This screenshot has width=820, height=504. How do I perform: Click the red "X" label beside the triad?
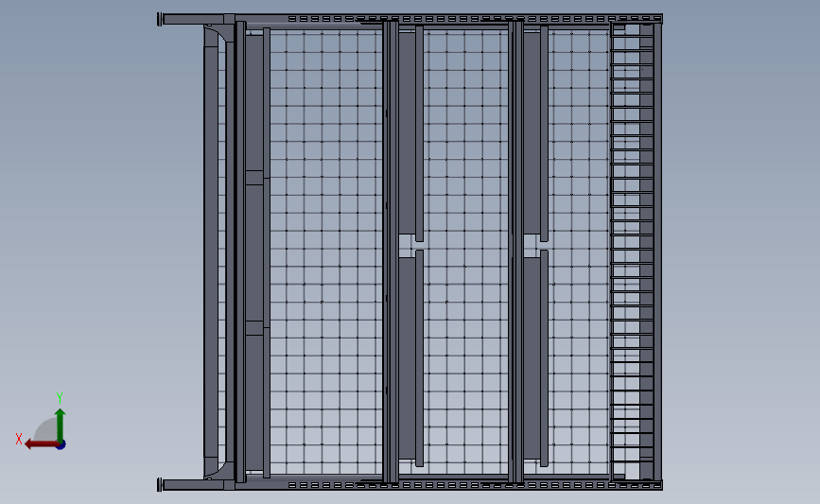pos(19,439)
